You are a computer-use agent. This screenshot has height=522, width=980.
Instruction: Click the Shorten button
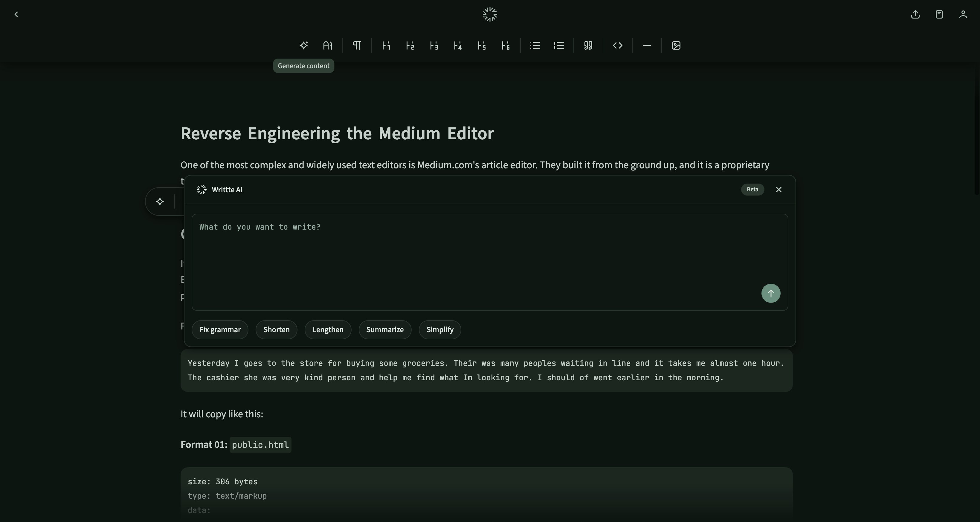coord(276,329)
